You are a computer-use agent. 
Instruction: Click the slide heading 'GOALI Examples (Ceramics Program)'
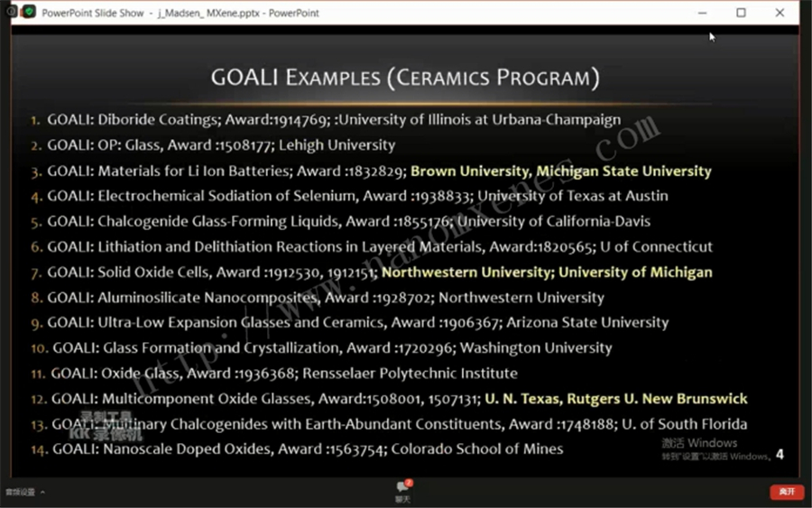tap(405, 78)
